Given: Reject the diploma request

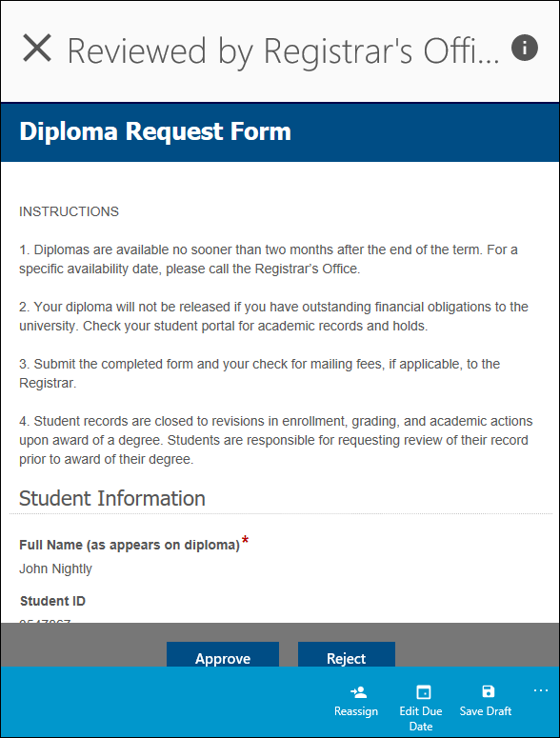Looking at the screenshot, I should (x=347, y=654).
